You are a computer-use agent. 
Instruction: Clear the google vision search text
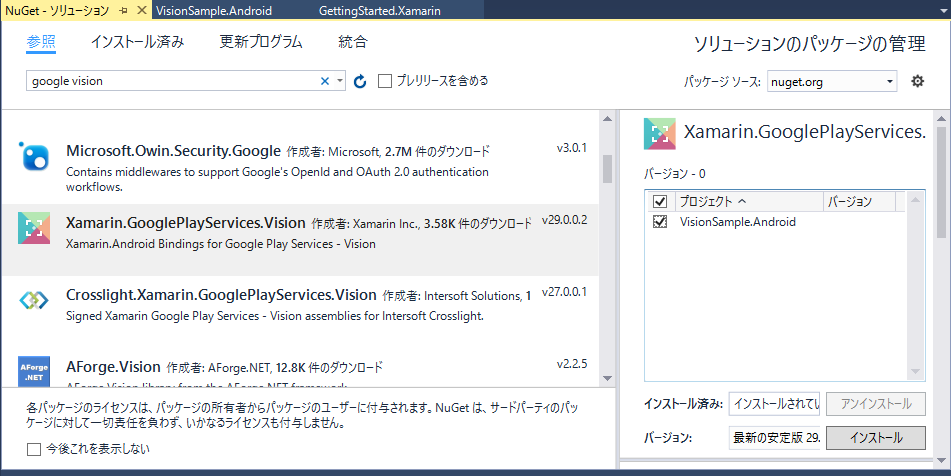click(324, 81)
